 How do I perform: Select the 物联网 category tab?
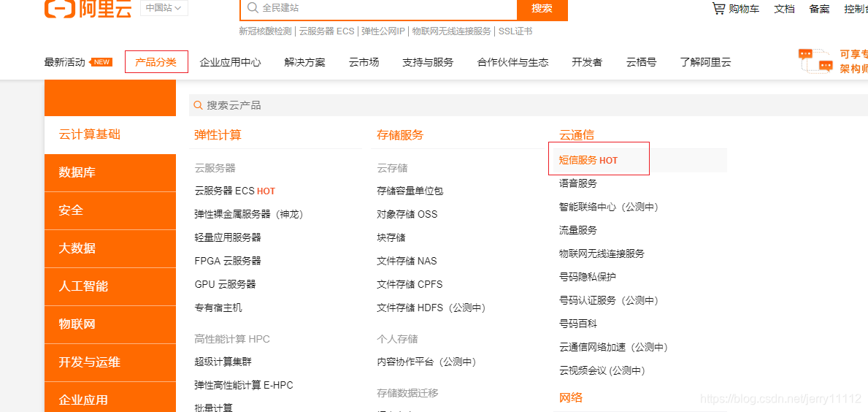(x=110, y=324)
